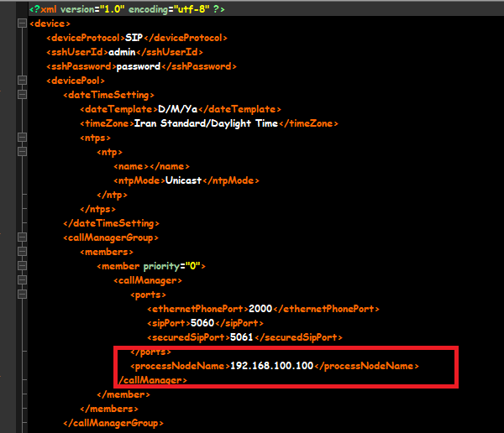Fold the members block
The height and width of the screenshot is (433, 504).
click(x=21, y=252)
